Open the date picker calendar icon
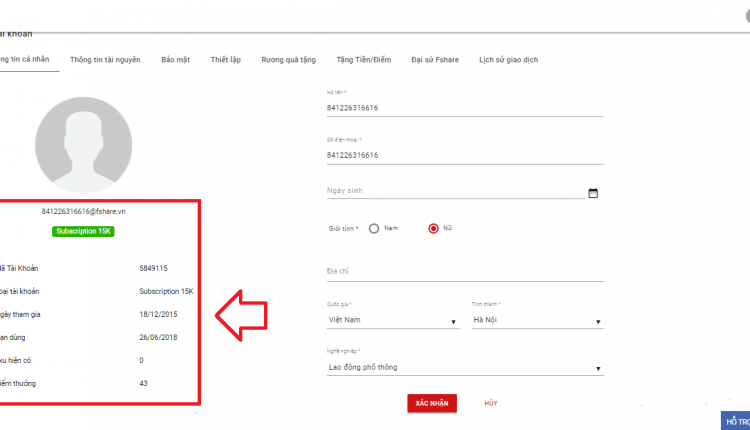Image resolution: width=750 pixels, height=430 pixels. tap(593, 193)
